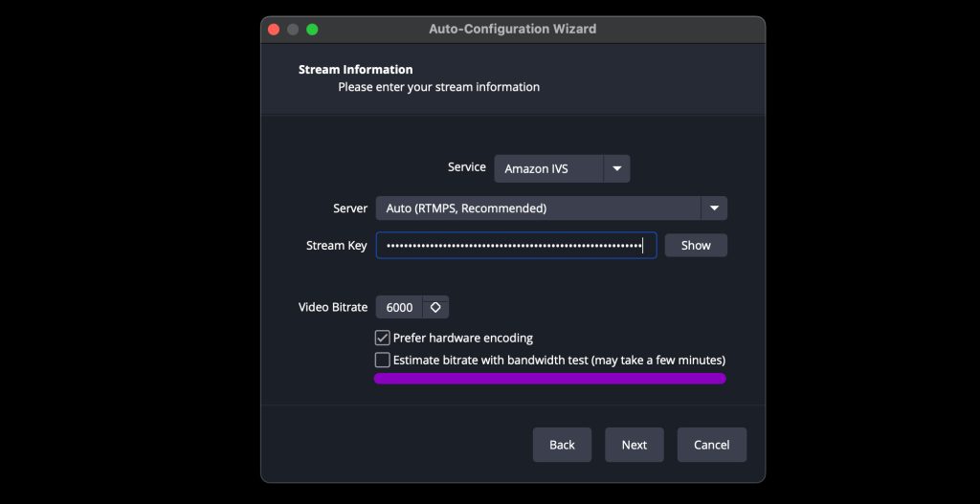Go Back to the previous wizard page
Image resolution: width=980 pixels, height=504 pixels.
click(x=562, y=445)
